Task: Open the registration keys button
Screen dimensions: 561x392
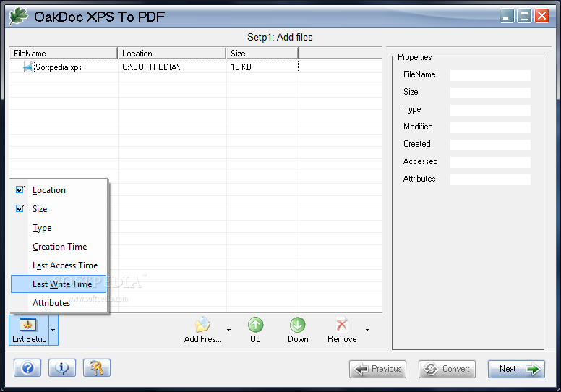Action: (x=97, y=368)
